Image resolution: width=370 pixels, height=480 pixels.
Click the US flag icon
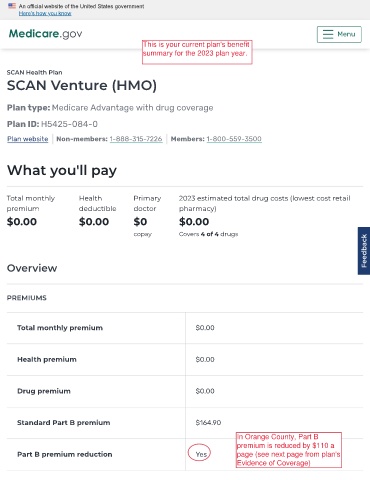pos(12,6)
